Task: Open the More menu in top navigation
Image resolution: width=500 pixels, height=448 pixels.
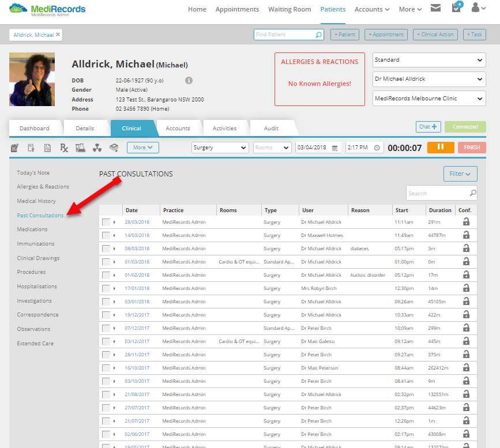Action: pos(411,10)
